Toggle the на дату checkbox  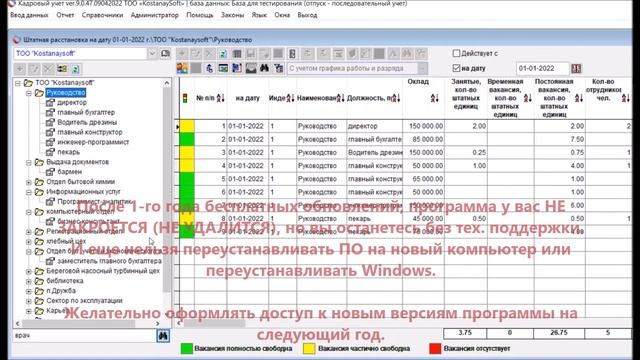(456, 68)
